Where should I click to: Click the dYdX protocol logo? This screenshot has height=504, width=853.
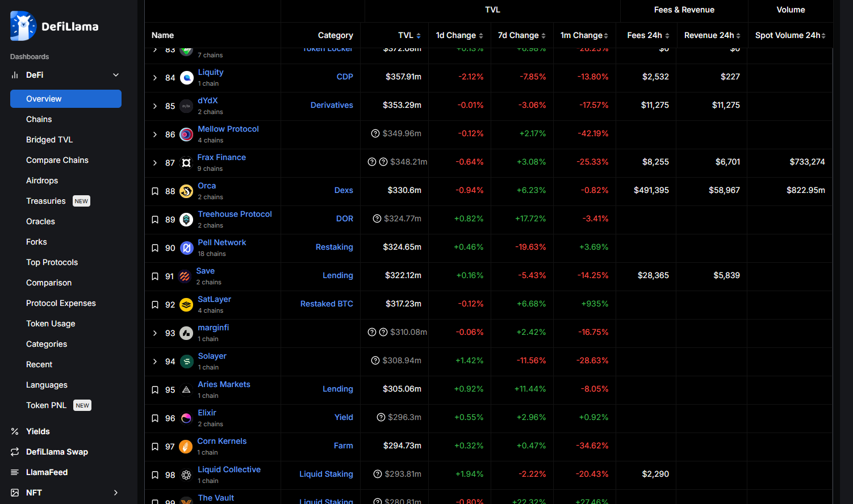(x=186, y=106)
